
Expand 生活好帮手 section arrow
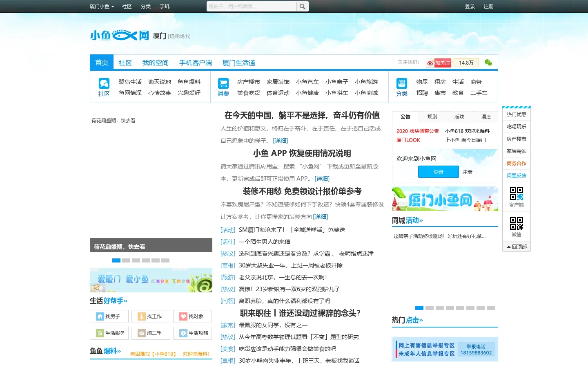coord(125,301)
